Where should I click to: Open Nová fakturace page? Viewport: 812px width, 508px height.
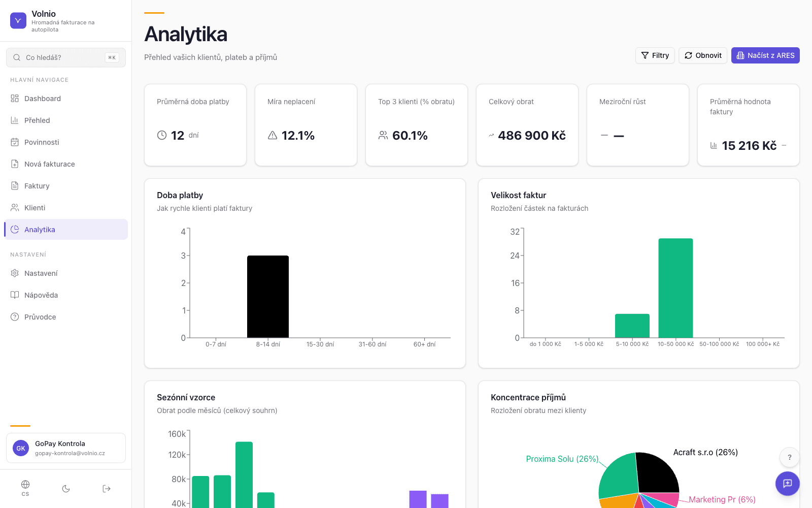[66, 164]
